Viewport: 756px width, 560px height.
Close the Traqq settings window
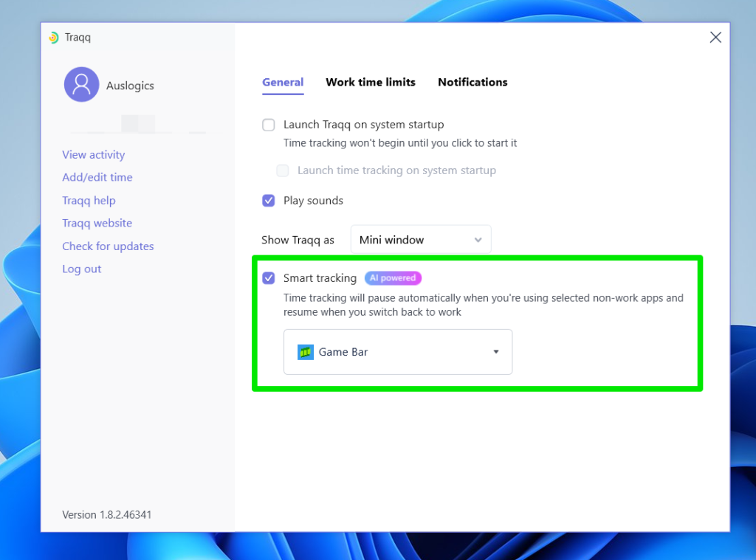click(x=715, y=38)
